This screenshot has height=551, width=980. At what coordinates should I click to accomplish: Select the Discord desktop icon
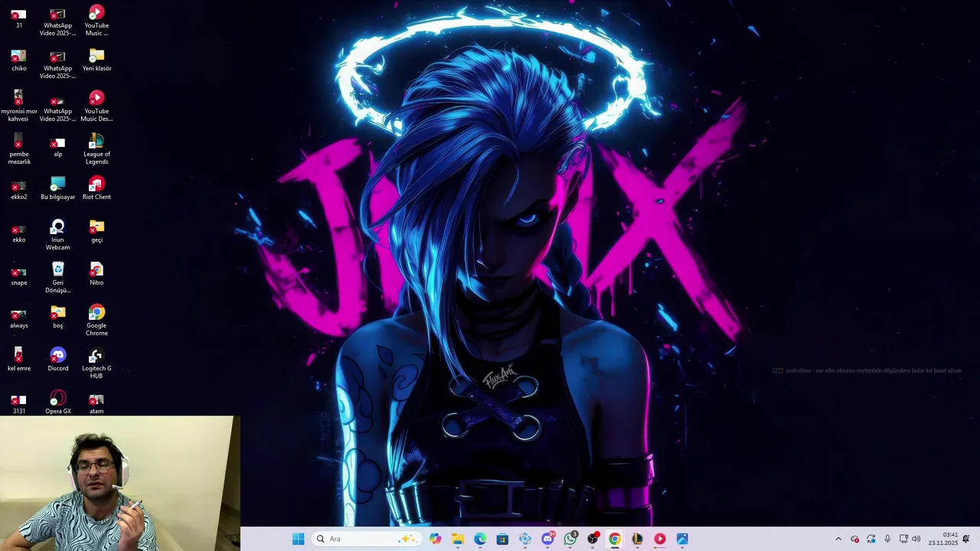[x=57, y=360]
